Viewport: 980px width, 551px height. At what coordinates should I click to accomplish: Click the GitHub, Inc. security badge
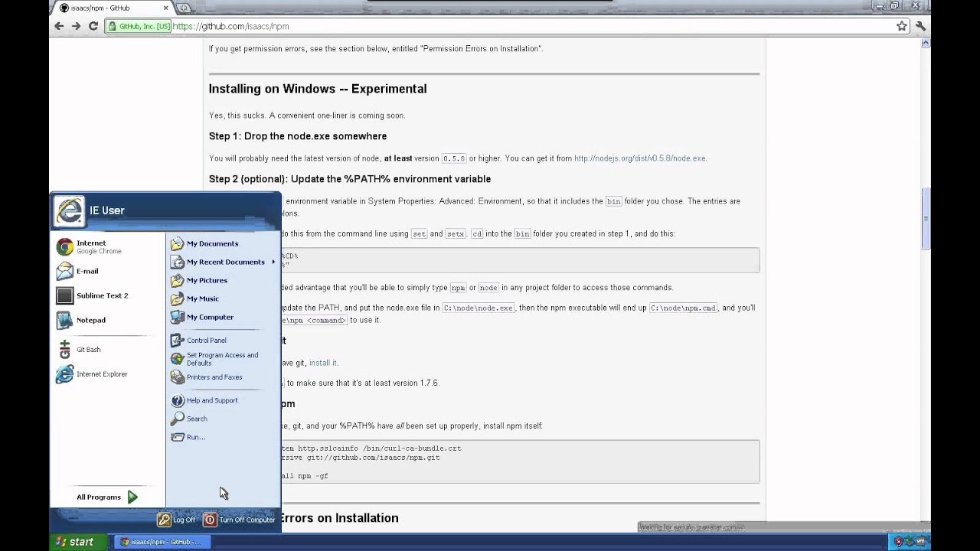(x=139, y=26)
